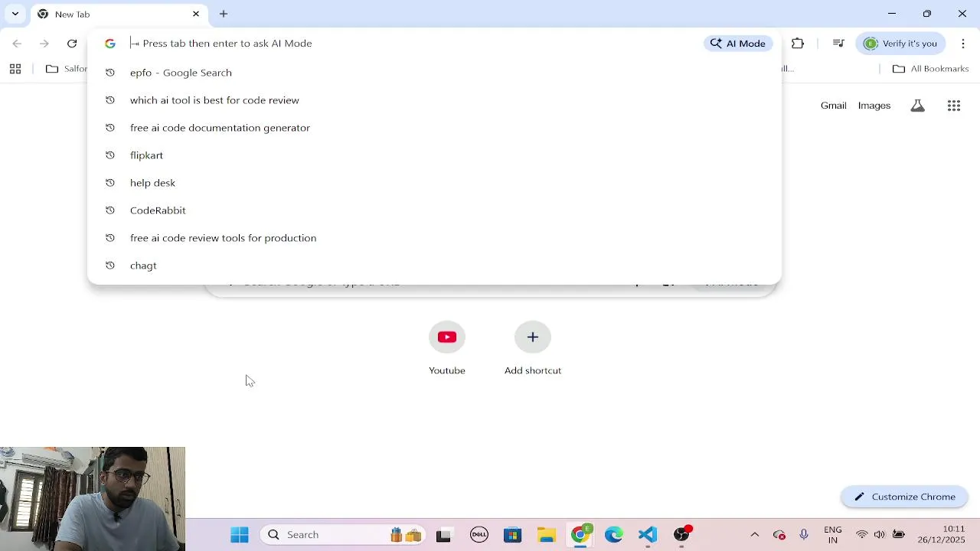Open the Salfor bookmarks folder

67,69
